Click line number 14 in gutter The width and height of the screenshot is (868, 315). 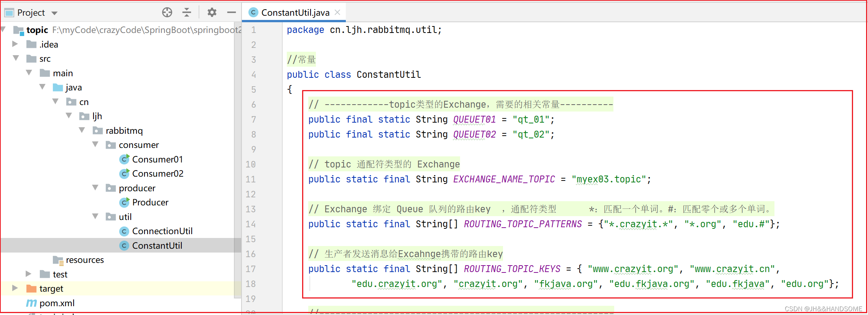[x=251, y=224]
